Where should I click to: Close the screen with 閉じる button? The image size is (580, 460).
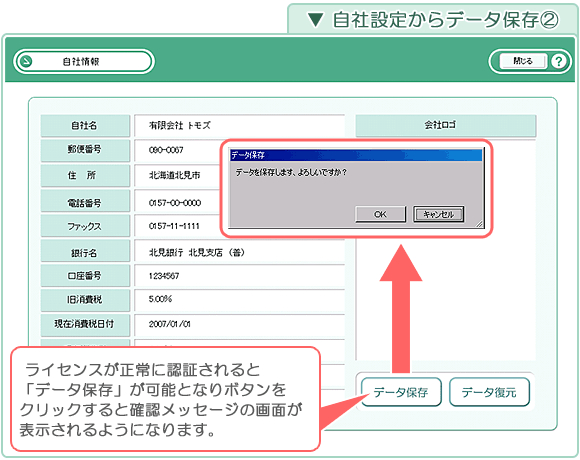point(523,61)
